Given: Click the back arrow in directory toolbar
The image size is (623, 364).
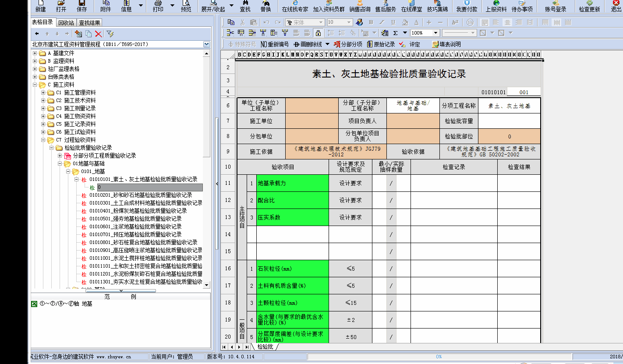Looking at the screenshot, I should (x=37, y=34).
